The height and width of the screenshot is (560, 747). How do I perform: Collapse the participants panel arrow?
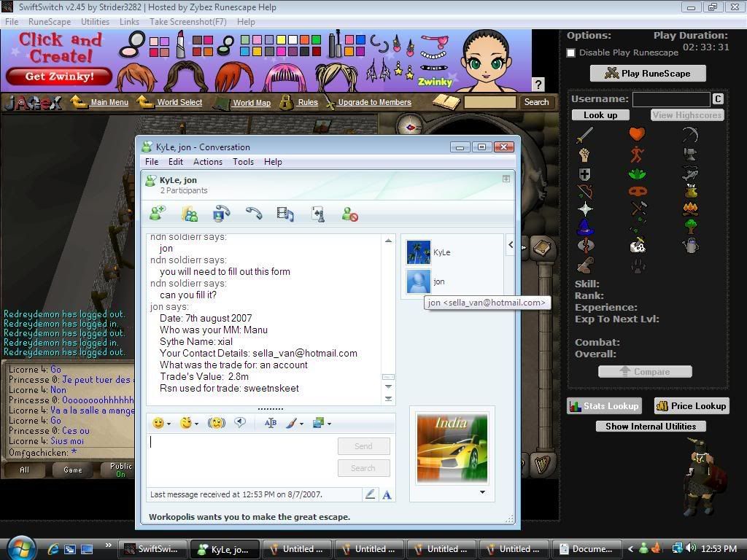(510, 245)
